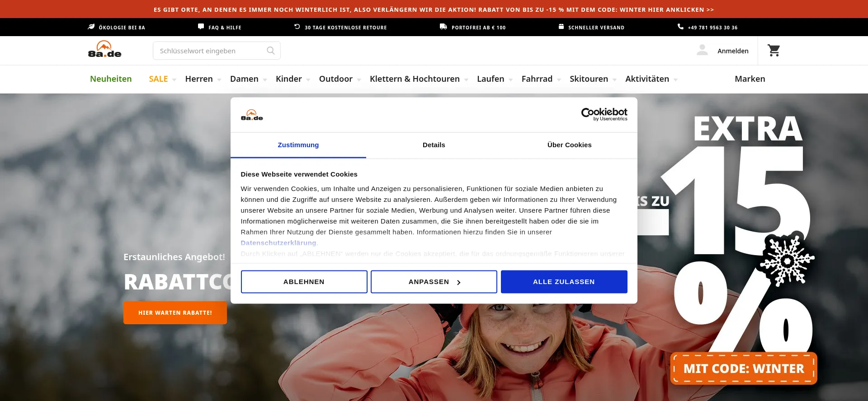The width and height of the screenshot is (868, 401).
Task: Click the user avatar icon
Action: 702,50
